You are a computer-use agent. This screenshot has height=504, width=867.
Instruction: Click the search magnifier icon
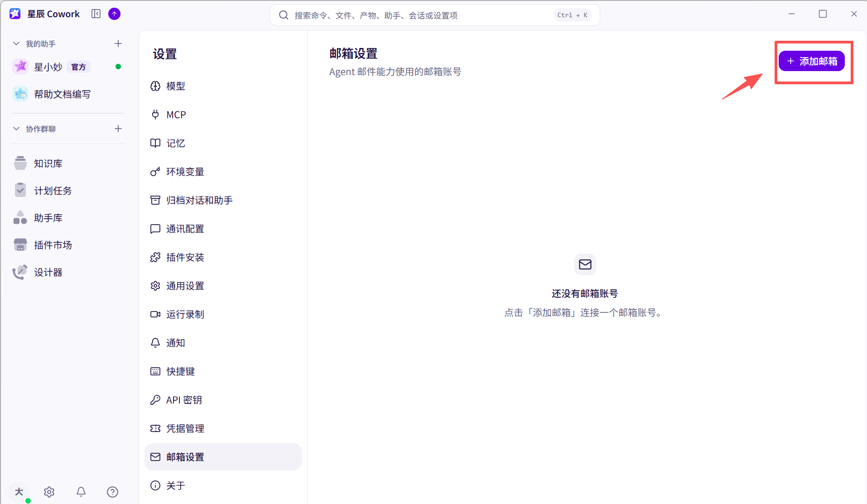[x=284, y=15]
